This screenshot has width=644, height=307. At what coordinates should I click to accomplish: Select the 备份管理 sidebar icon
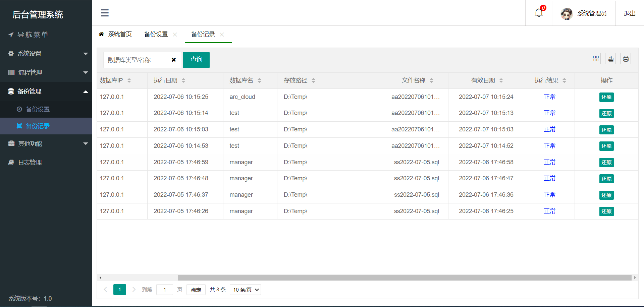(10, 91)
